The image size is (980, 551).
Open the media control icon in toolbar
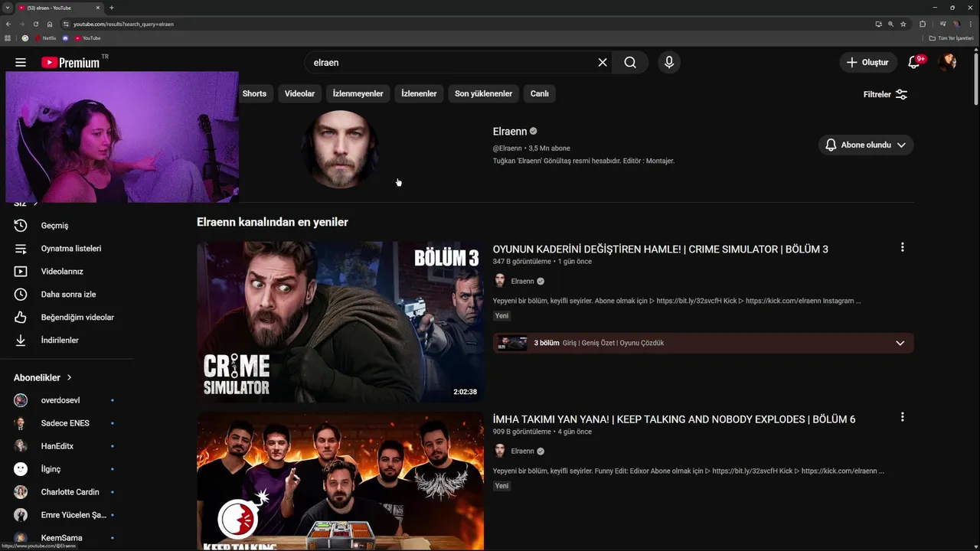point(942,24)
